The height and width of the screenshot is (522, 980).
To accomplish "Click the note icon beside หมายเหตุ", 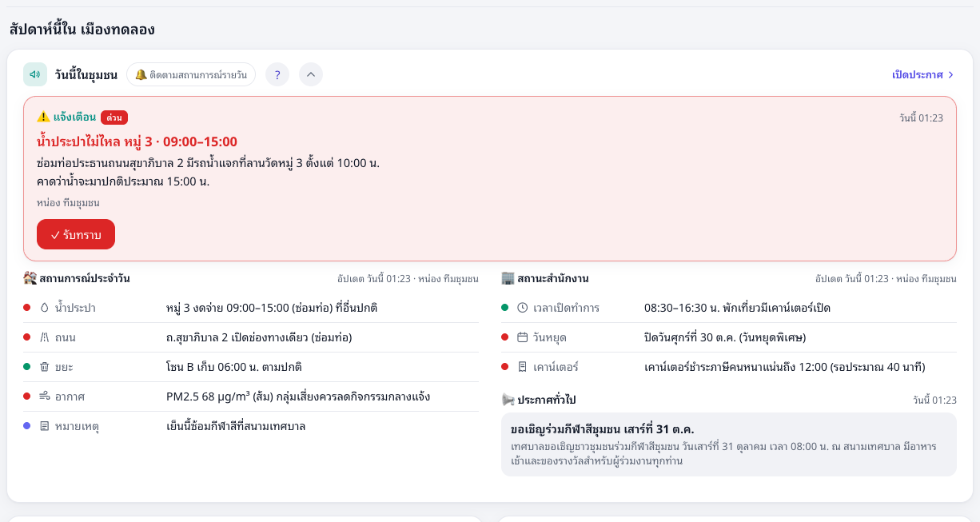I will click(45, 426).
